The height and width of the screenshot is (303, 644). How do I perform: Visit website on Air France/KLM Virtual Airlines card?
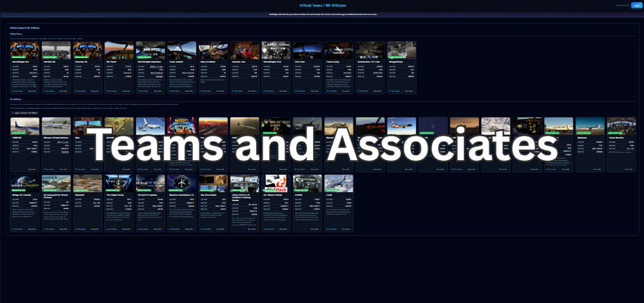[49, 229]
